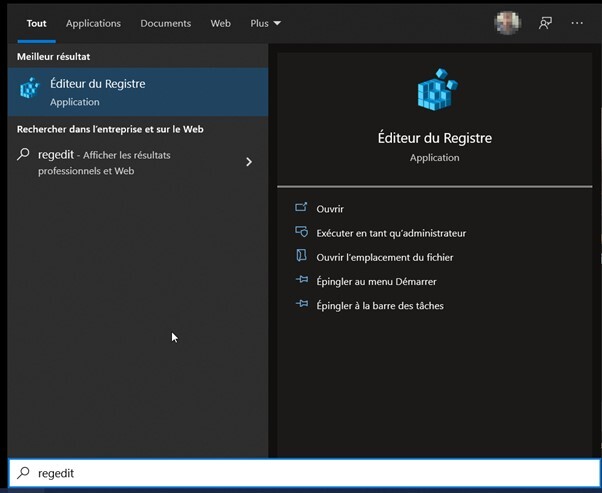
Task: Choose Ouvrir l'emplacement du fichier
Action: (385, 257)
